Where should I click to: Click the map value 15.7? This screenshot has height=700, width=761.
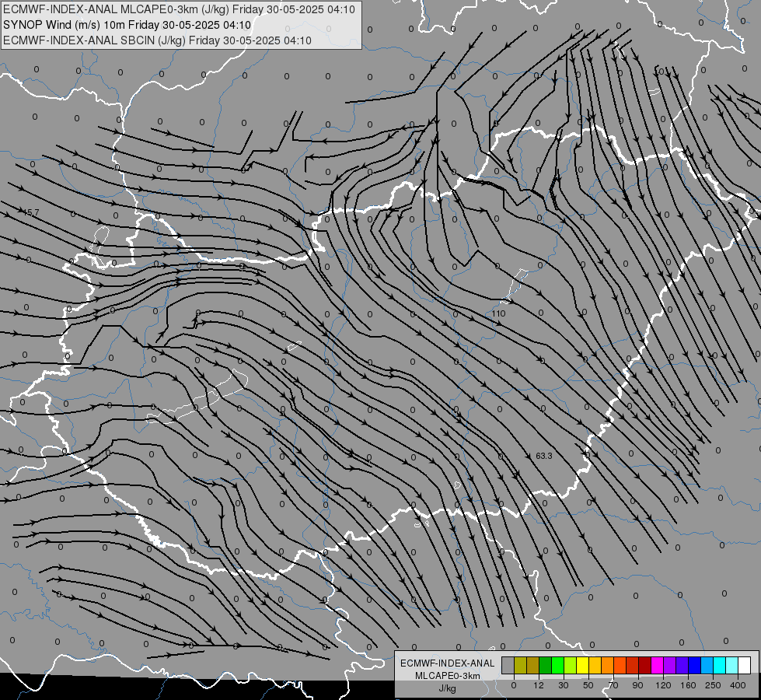(x=31, y=212)
